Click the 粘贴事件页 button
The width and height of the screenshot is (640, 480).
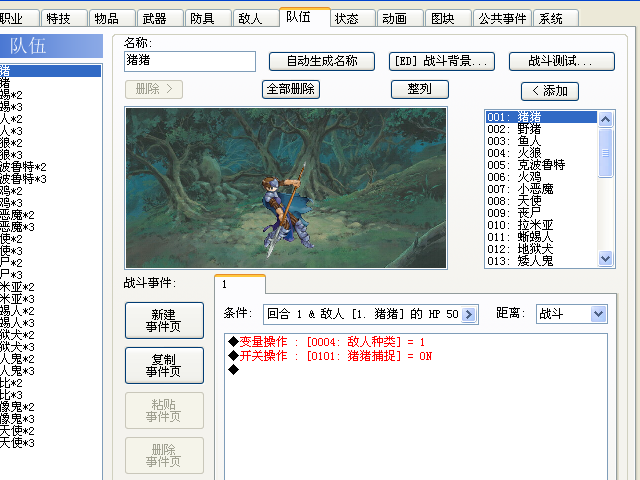[x=164, y=410]
